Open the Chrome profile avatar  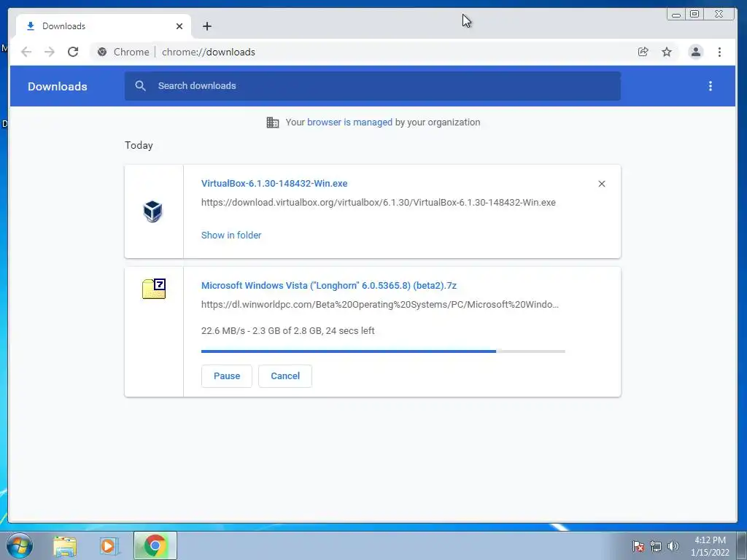pyautogui.click(x=695, y=52)
